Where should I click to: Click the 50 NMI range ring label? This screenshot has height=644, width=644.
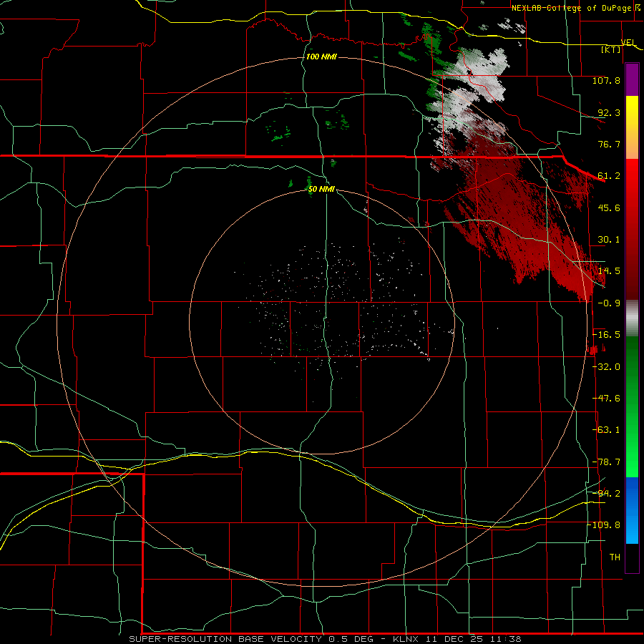tap(321, 190)
